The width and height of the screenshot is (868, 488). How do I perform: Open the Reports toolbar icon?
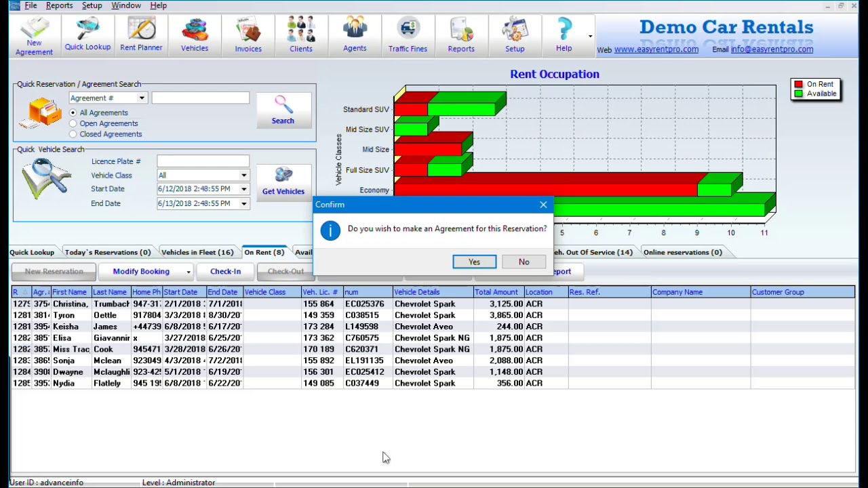[461, 35]
